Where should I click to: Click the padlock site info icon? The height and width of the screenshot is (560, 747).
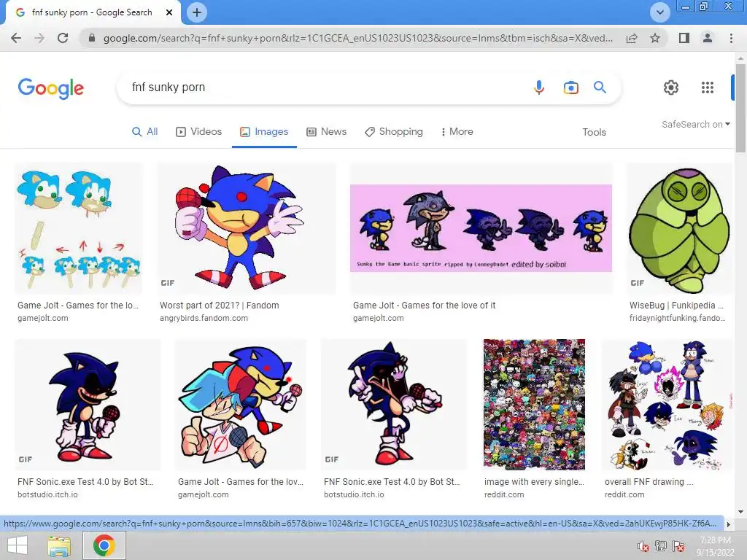click(x=92, y=38)
